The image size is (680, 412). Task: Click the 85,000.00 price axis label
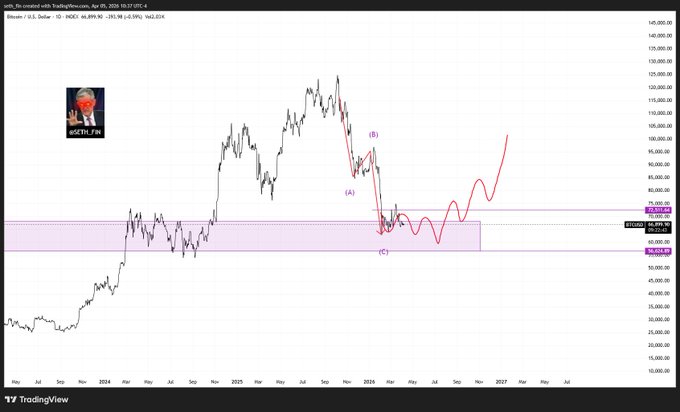click(x=660, y=177)
